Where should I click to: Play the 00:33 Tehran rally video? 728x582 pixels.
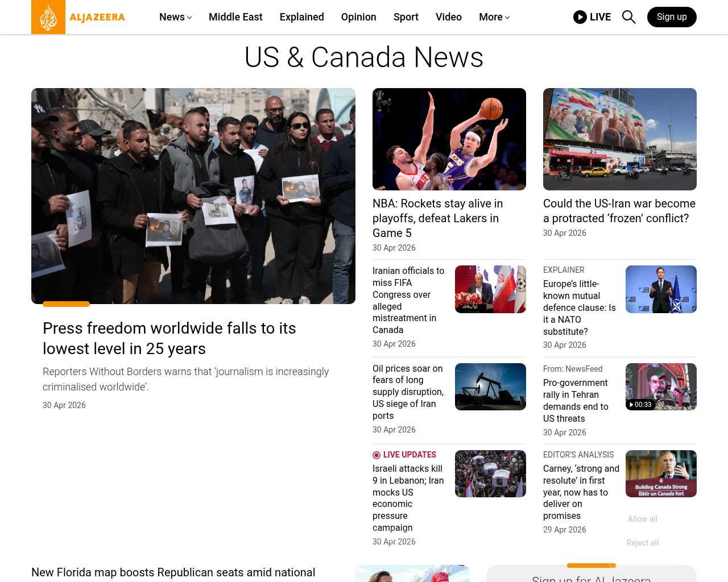pos(661,387)
